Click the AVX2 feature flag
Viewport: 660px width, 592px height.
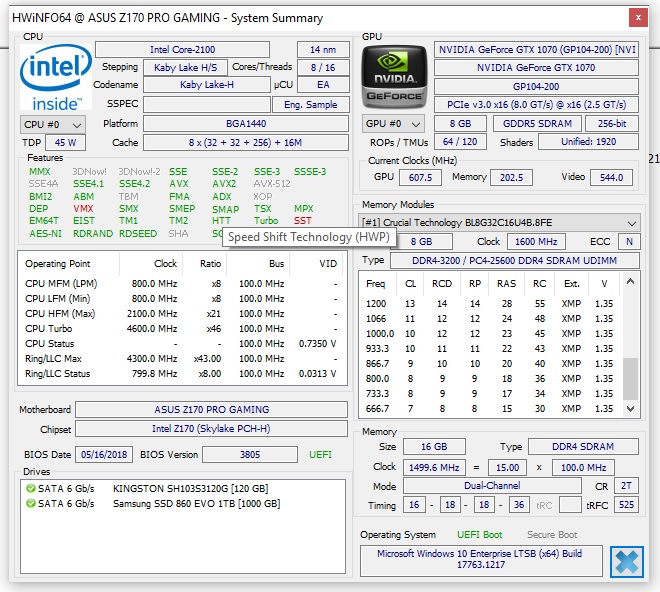pyautogui.click(x=224, y=184)
